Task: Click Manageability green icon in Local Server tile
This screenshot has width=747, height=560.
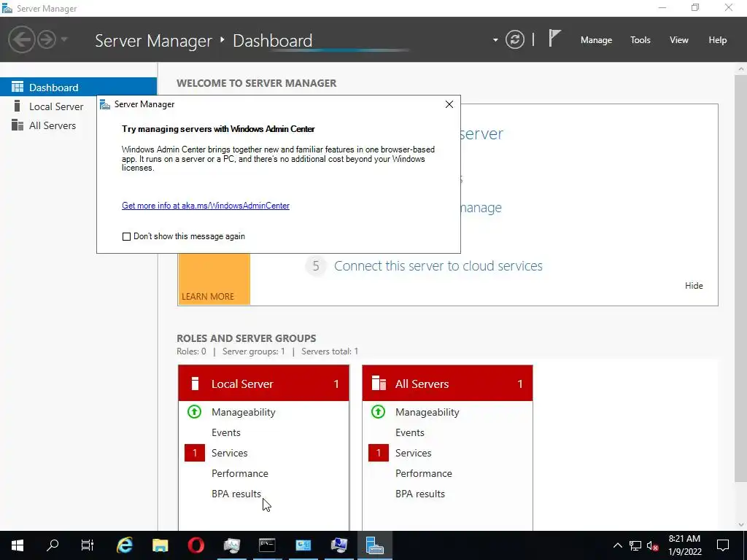Action: click(194, 411)
